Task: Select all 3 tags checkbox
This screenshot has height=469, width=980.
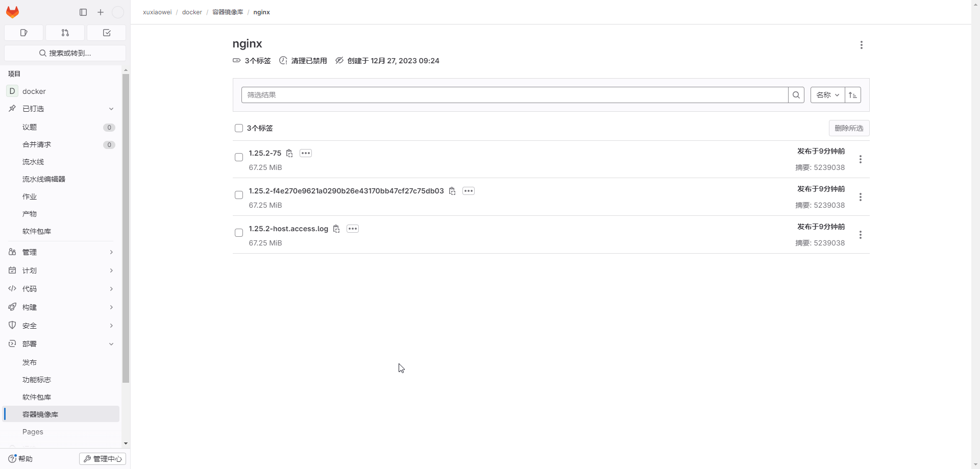Action: 238,128
